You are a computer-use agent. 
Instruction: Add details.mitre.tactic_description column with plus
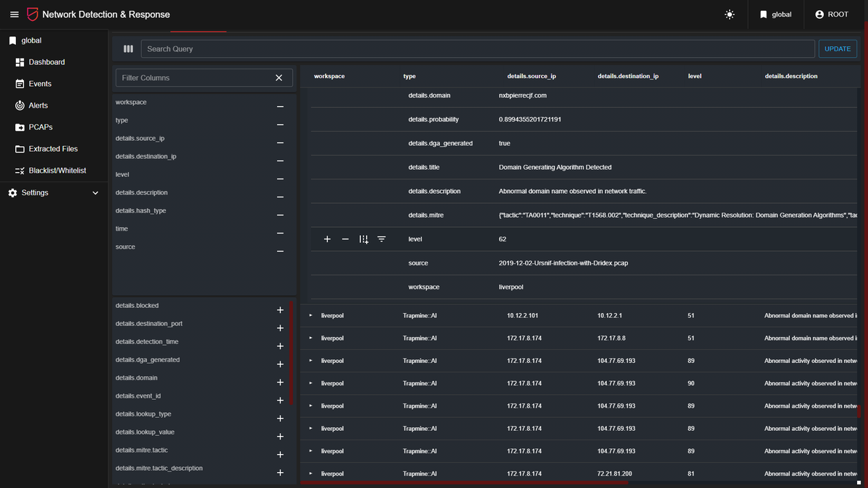point(280,473)
